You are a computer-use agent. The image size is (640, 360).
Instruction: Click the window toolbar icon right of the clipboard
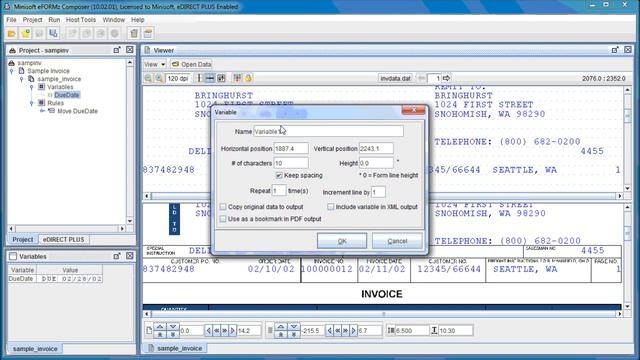(148, 33)
